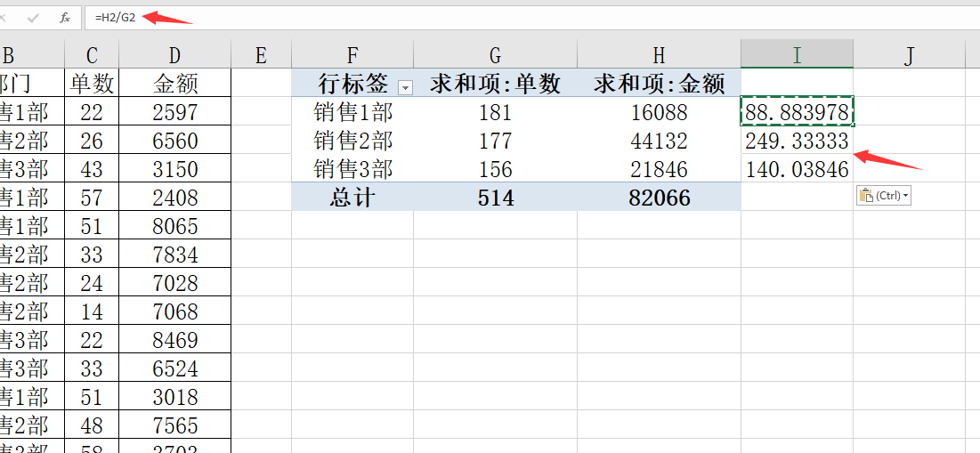Open the 行标签 filter dropdown arrow
Image resolution: width=980 pixels, height=453 pixels.
click(406, 88)
